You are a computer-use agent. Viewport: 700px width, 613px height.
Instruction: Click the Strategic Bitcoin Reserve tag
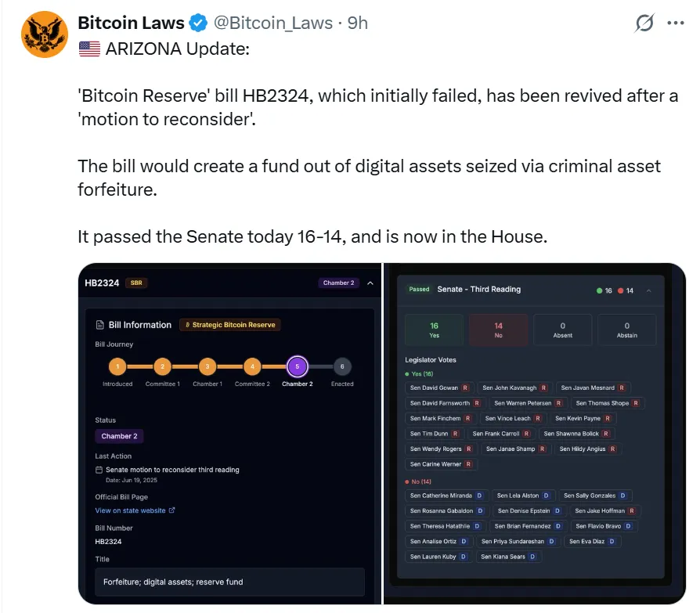[x=230, y=325]
